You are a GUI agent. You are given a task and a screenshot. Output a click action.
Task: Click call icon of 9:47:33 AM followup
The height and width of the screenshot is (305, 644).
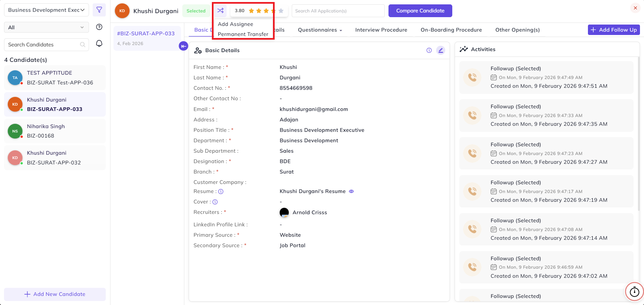point(472,115)
